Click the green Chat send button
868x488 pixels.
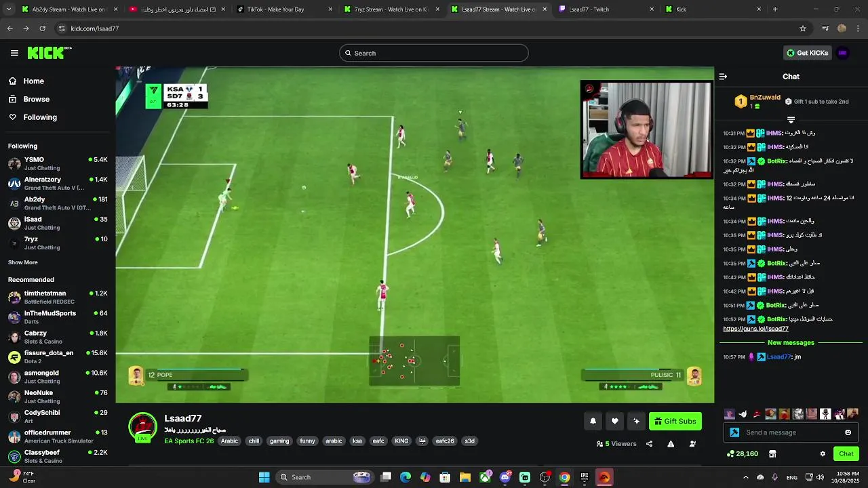(x=846, y=454)
